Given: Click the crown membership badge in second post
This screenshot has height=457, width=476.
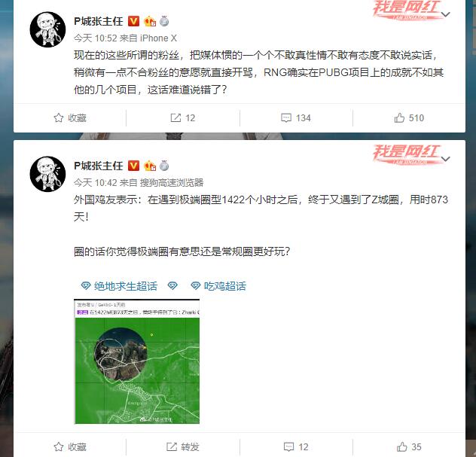Looking at the screenshot, I should (x=150, y=166).
